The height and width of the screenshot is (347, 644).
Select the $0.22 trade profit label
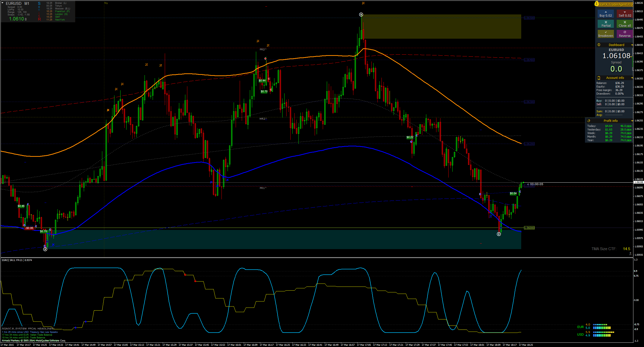tap(410, 137)
